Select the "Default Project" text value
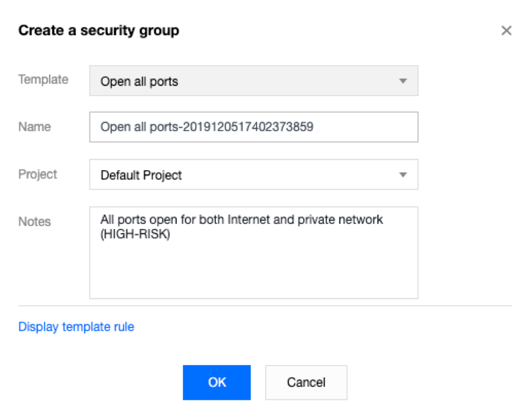Image resolution: width=530 pixels, height=420 pixels. 141,175
